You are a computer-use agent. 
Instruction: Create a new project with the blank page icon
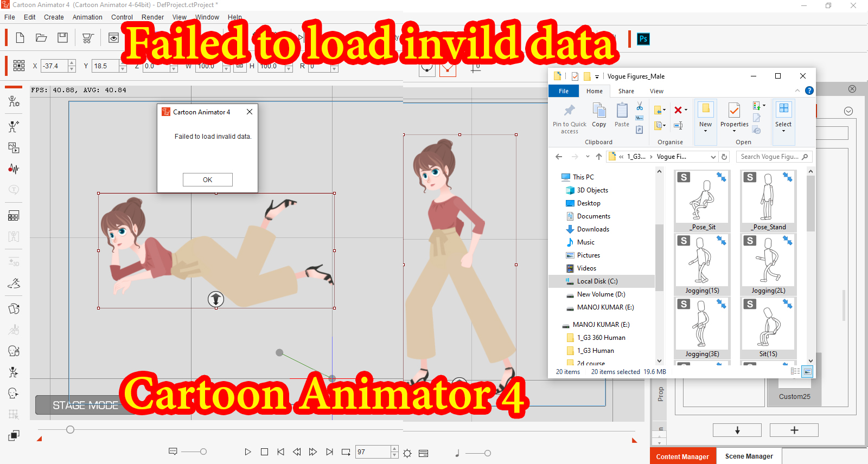[20, 38]
